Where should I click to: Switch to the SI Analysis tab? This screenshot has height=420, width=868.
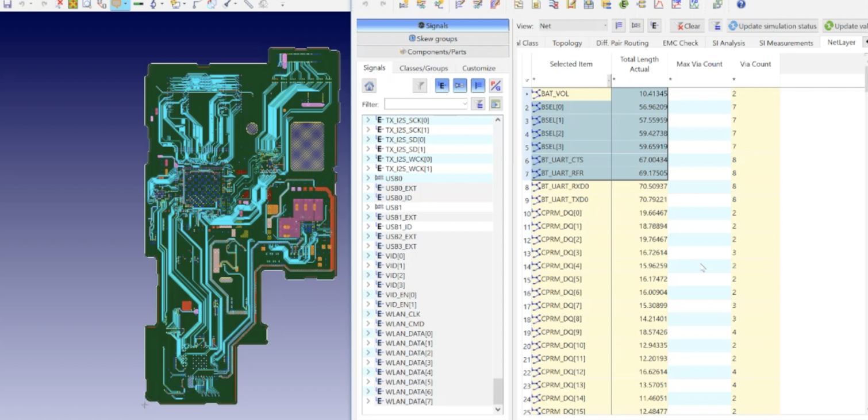(728, 43)
